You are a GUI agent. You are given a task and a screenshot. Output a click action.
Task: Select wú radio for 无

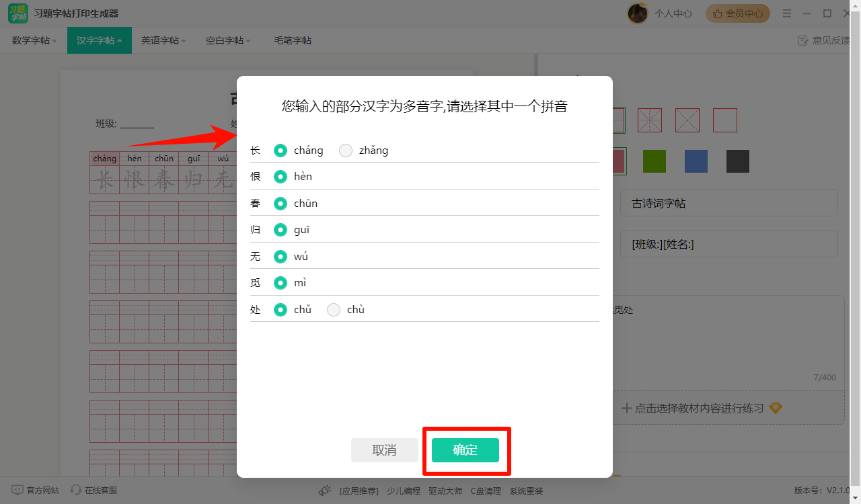click(x=280, y=257)
